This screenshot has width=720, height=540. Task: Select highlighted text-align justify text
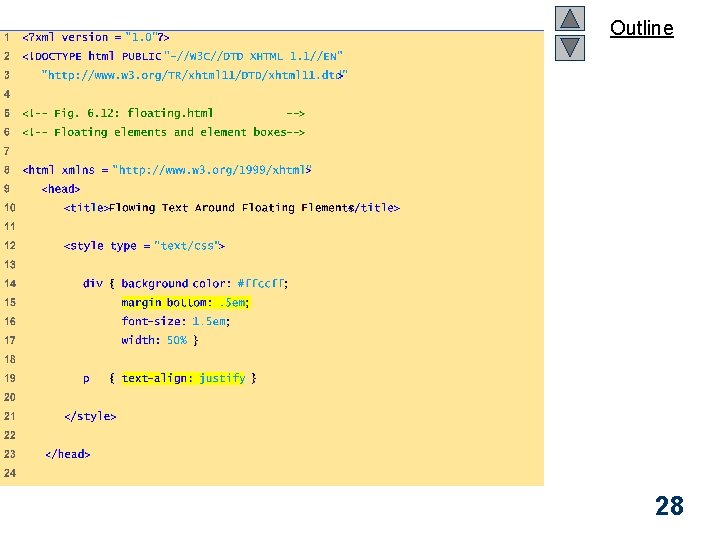pyautogui.click(x=183, y=378)
